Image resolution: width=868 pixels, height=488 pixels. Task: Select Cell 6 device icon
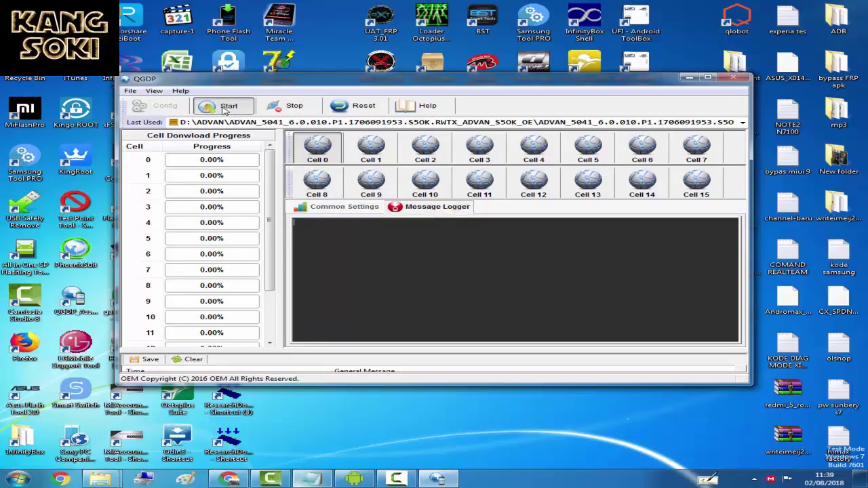642,148
